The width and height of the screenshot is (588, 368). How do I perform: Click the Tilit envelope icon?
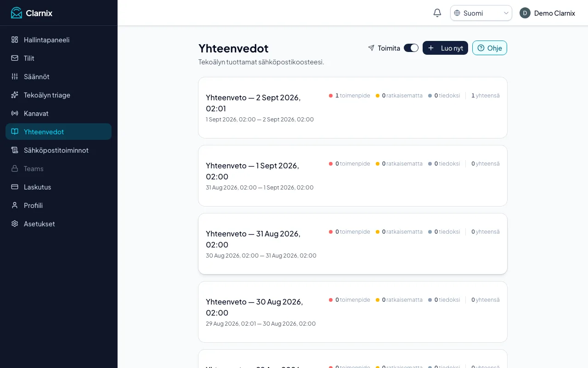tap(15, 58)
